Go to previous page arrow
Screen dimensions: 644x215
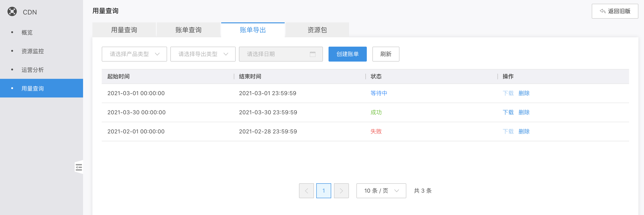(x=306, y=191)
